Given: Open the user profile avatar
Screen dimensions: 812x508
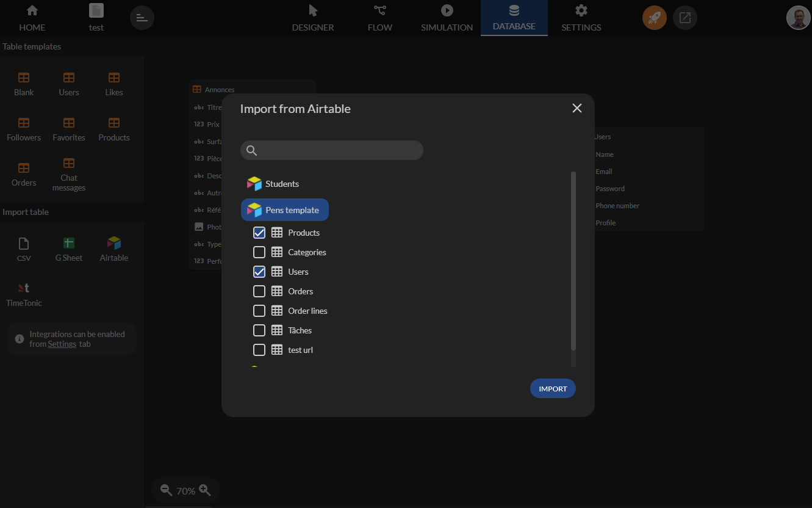Looking at the screenshot, I should click(x=799, y=18).
